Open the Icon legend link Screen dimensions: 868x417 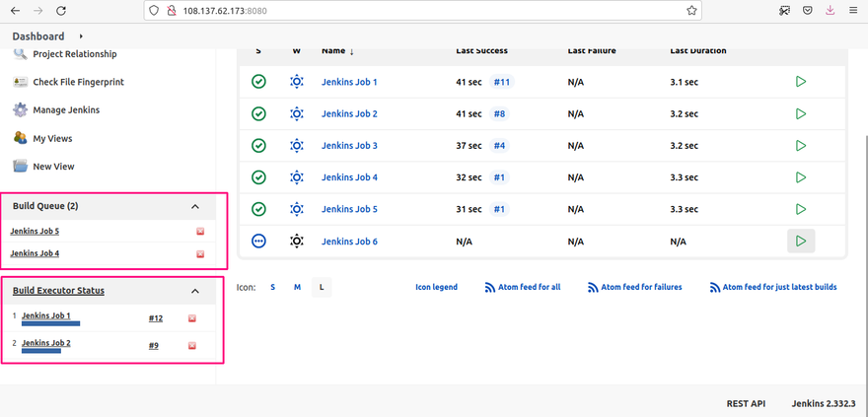tap(436, 287)
